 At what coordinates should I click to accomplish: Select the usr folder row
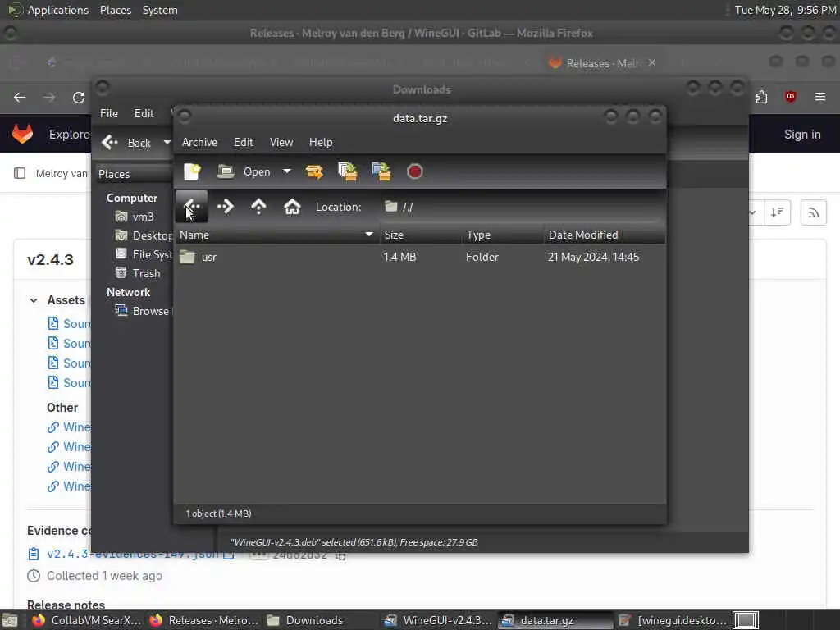pos(420,257)
